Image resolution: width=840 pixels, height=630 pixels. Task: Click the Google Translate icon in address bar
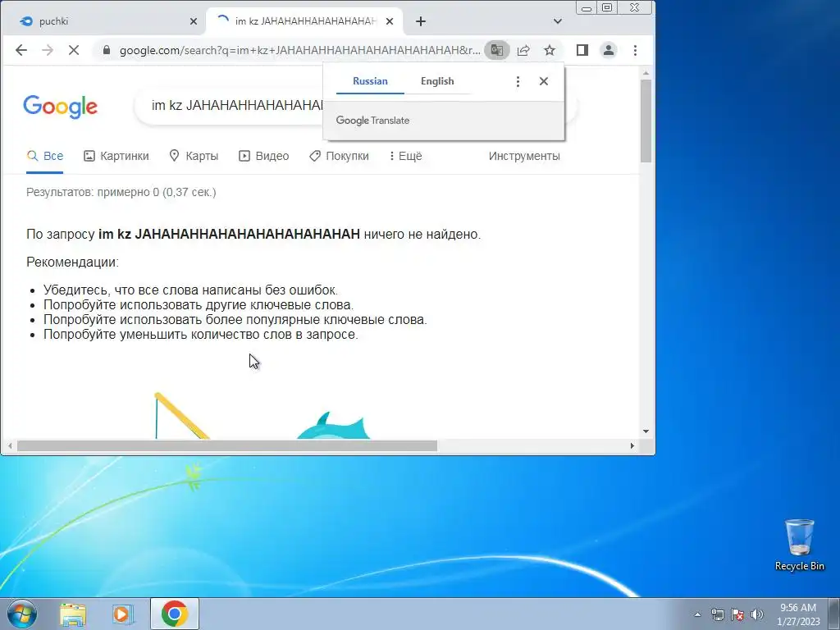pos(496,50)
